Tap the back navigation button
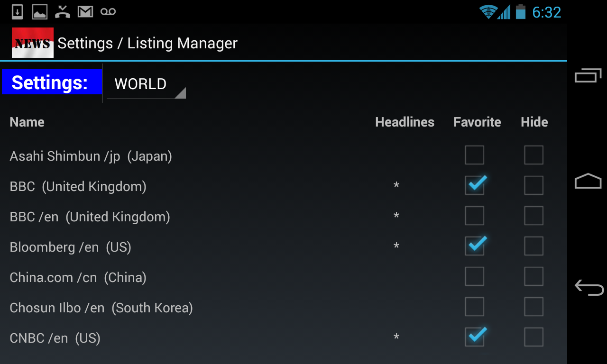This screenshot has width=607, height=364. (589, 287)
